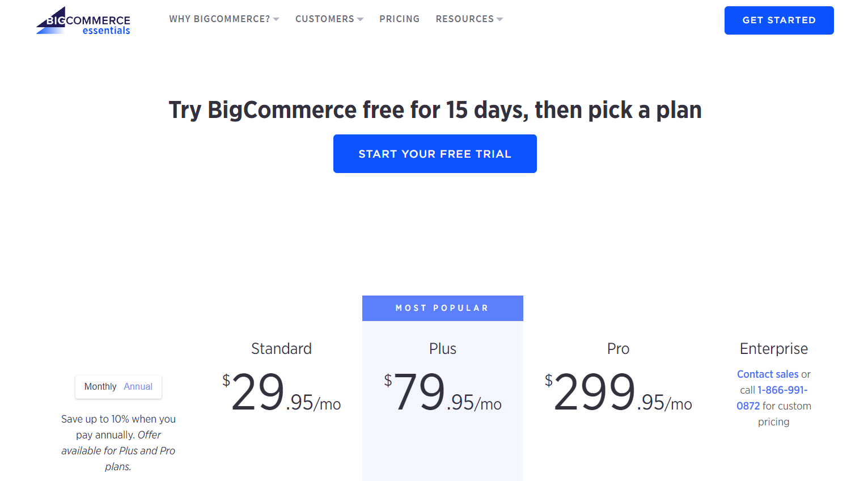The height and width of the screenshot is (481, 868).
Task: Click the $79.95/mo Plus price
Action: click(x=443, y=391)
